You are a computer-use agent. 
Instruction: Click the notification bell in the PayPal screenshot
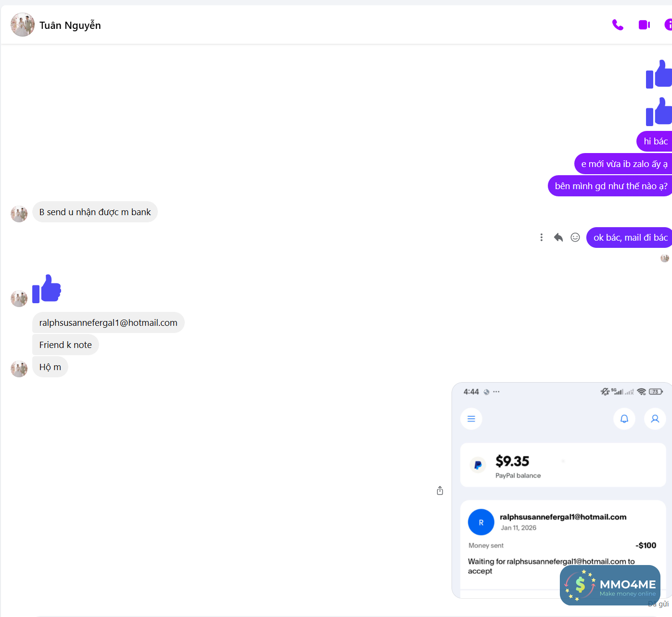624,419
